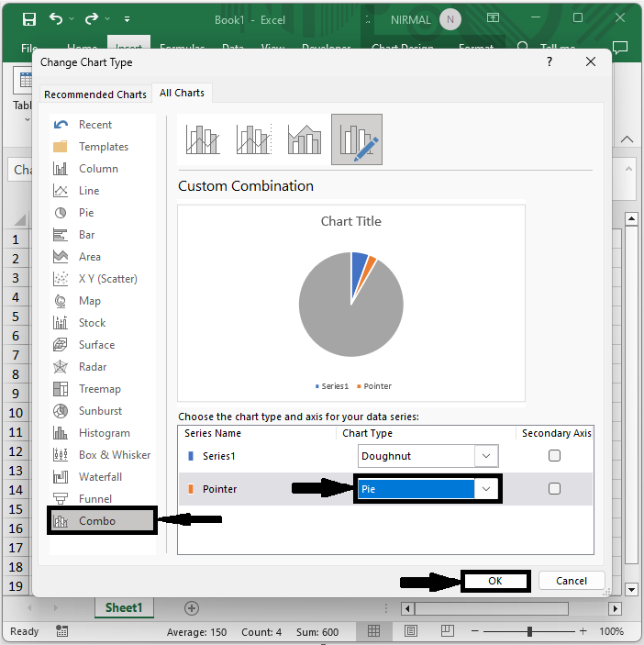The width and height of the screenshot is (644, 645).
Task: Click the Redo arrow icon
Action: 92,18
